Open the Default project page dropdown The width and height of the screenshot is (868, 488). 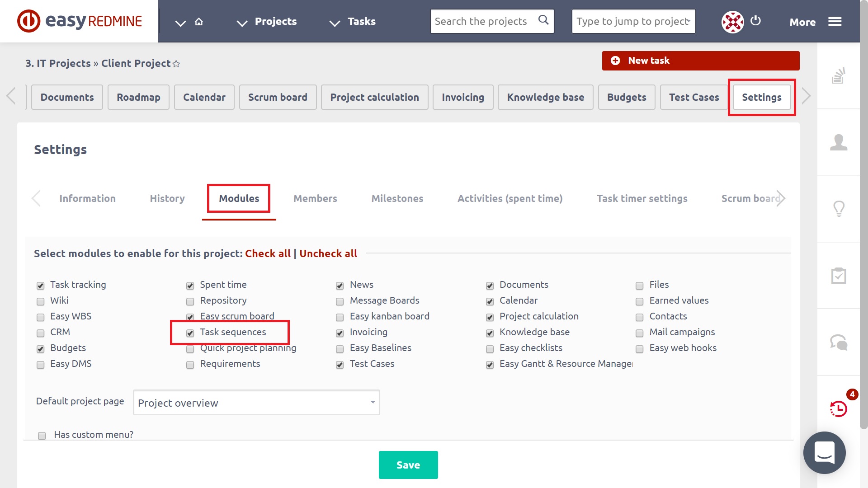click(256, 403)
